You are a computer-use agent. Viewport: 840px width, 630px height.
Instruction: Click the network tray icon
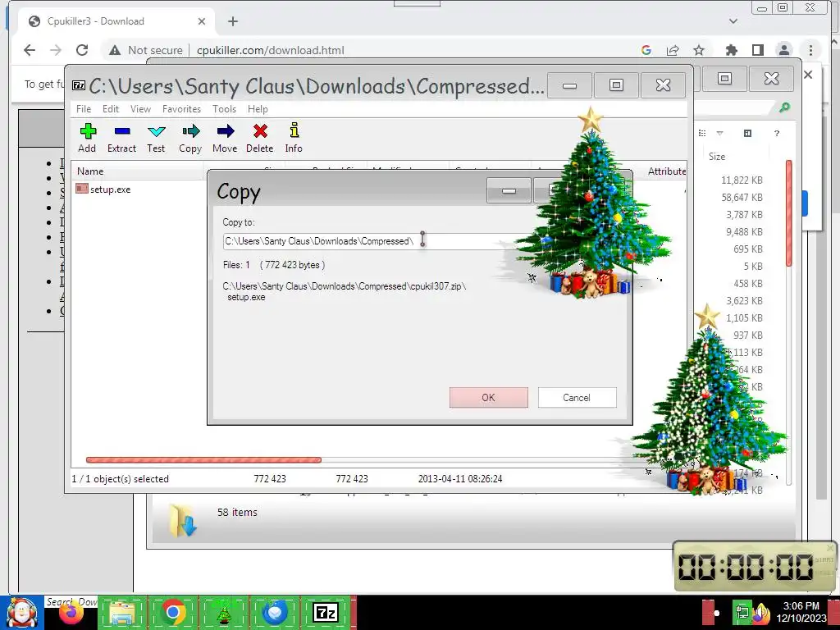pyautogui.click(x=743, y=612)
